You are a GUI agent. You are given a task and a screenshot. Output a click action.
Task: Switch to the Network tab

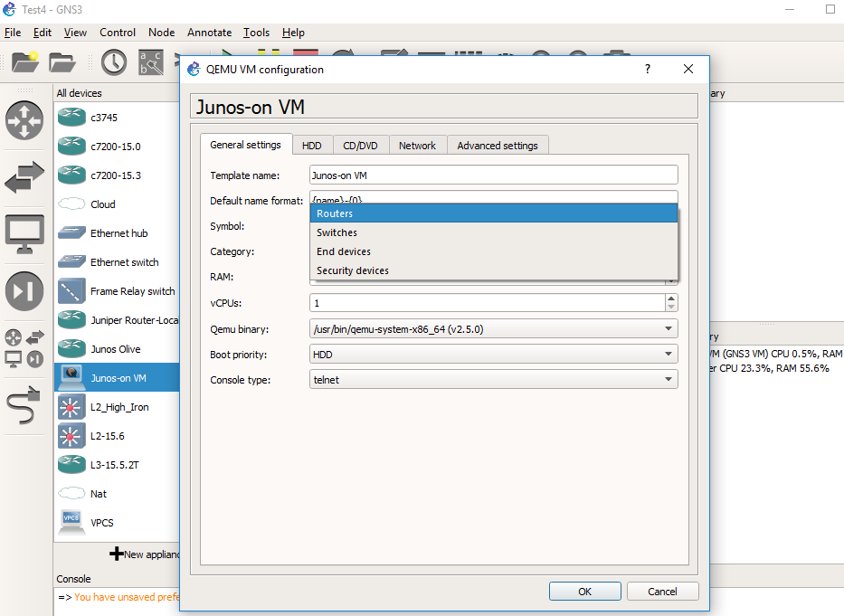pos(417,146)
